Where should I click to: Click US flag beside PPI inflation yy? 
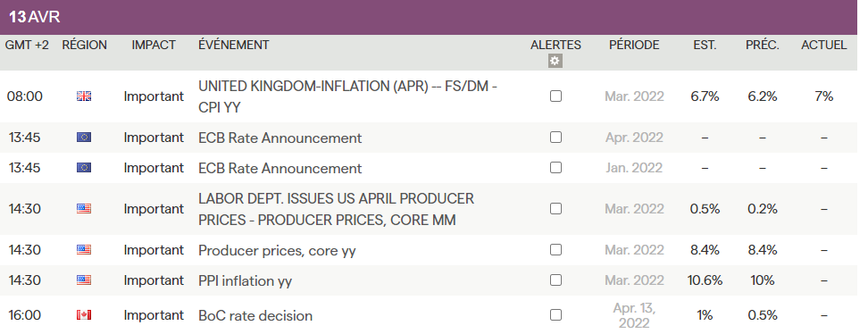coord(84,280)
